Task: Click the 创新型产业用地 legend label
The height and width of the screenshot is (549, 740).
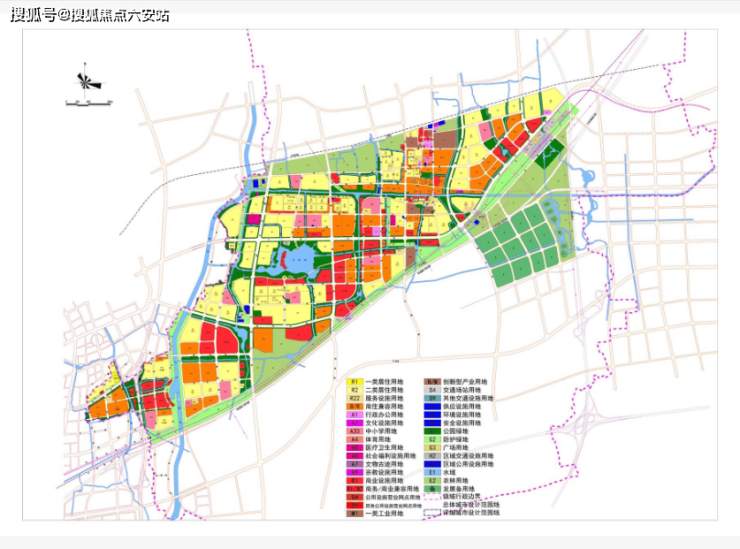Action: 465,382
